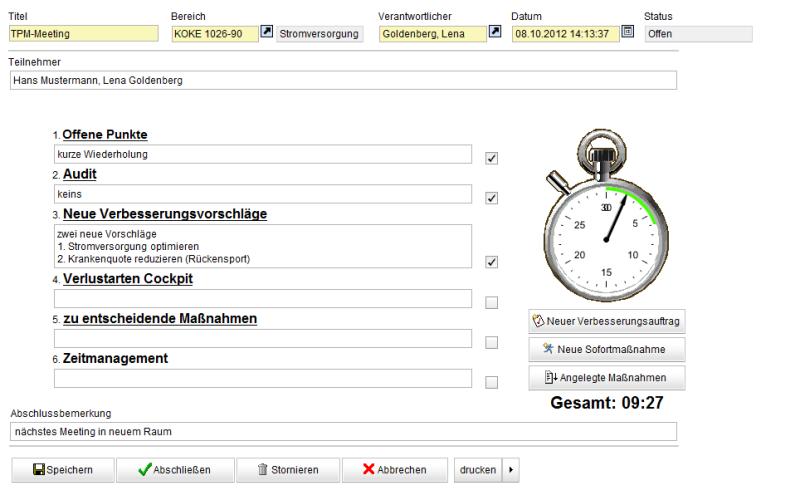Click the Status field showing Offen
This screenshot has height=500, width=800.
(698, 34)
